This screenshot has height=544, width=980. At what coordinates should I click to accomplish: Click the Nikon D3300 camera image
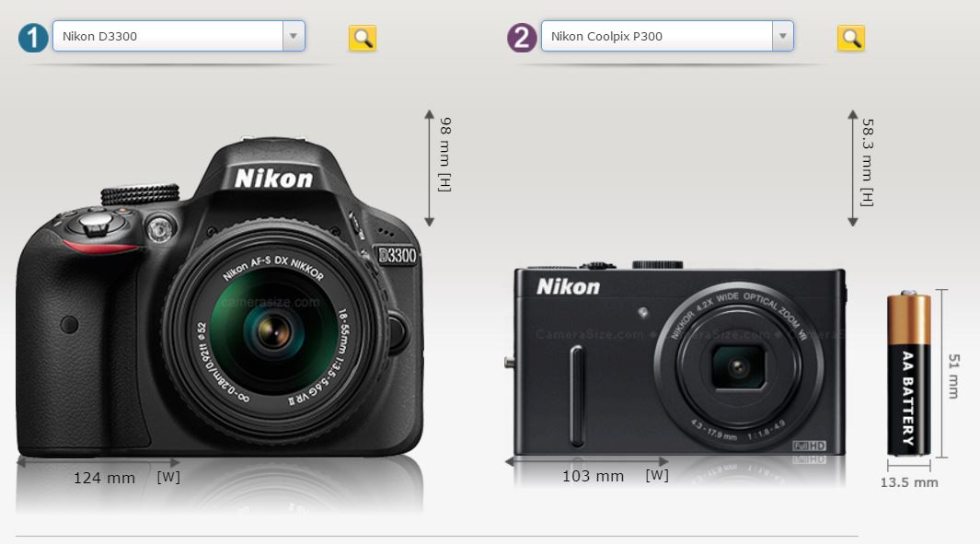pyautogui.click(x=220, y=297)
